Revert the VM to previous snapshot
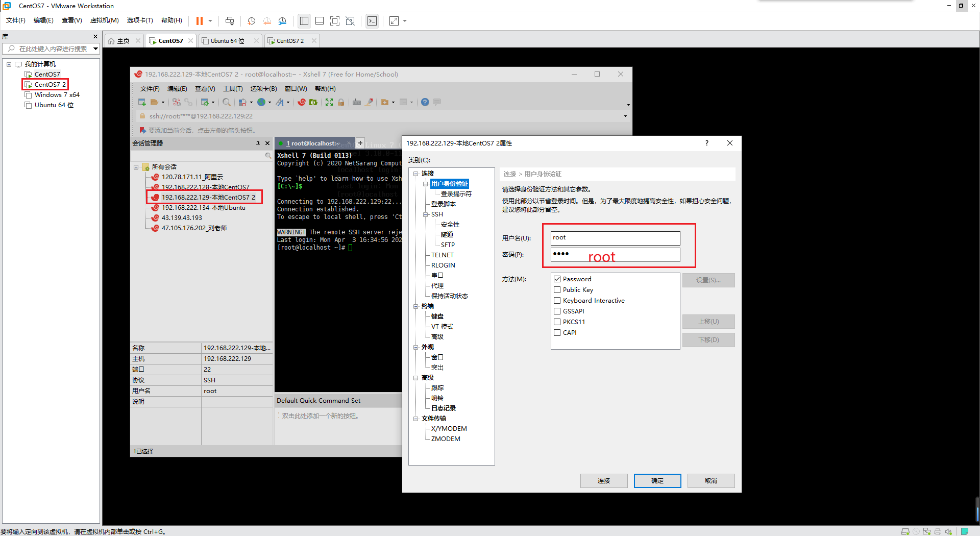980x536 pixels. 267,21
